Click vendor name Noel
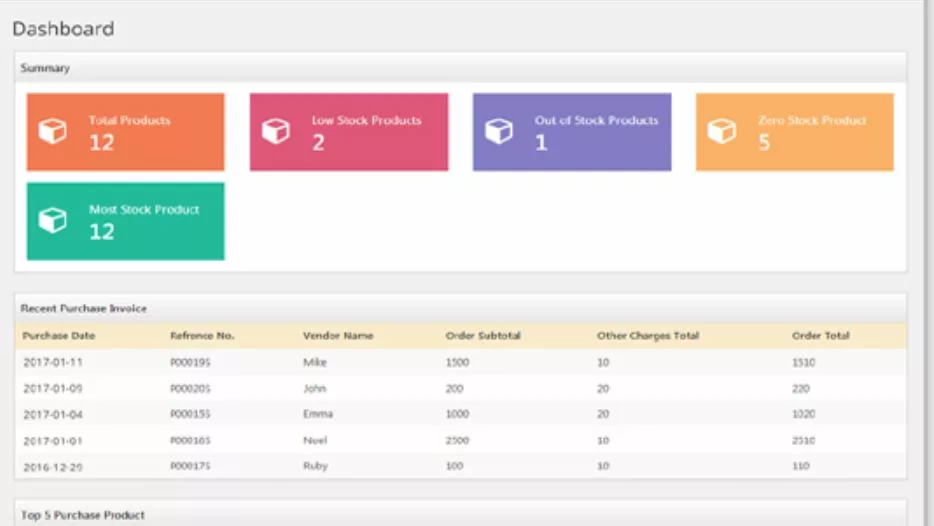The width and height of the screenshot is (934, 526). coord(315,441)
